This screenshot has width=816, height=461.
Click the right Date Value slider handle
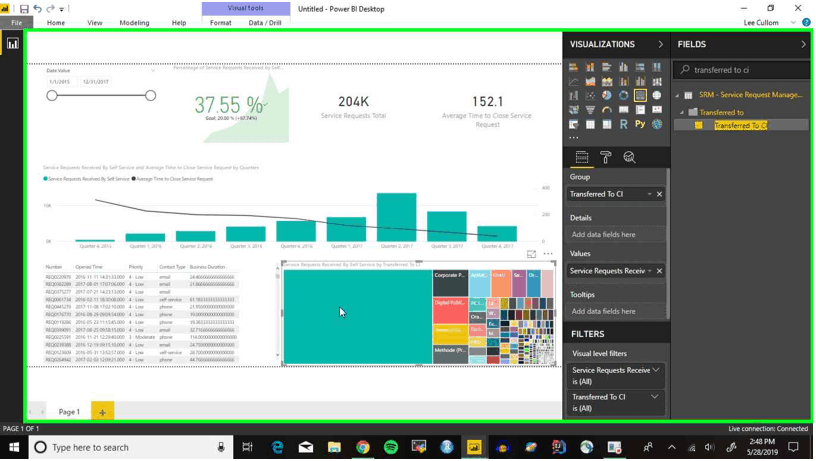pyautogui.click(x=150, y=95)
